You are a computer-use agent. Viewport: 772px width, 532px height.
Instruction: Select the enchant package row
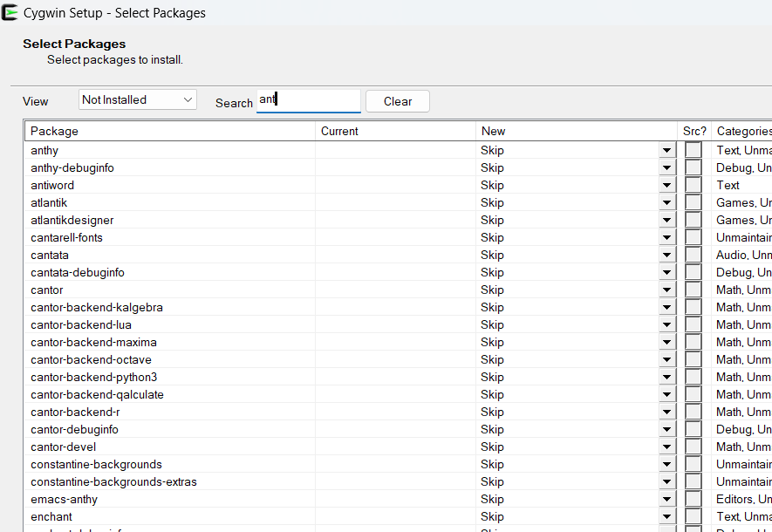[x=51, y=516]
